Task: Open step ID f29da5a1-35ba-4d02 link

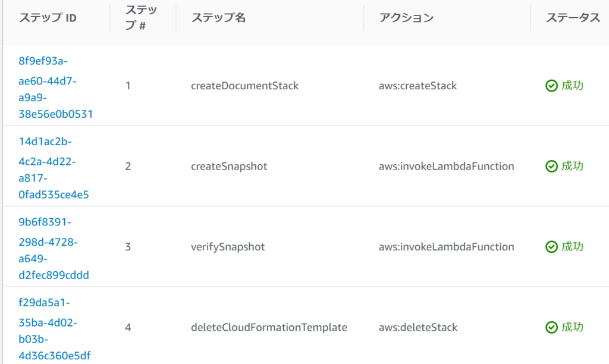Action: pos(54,329)
